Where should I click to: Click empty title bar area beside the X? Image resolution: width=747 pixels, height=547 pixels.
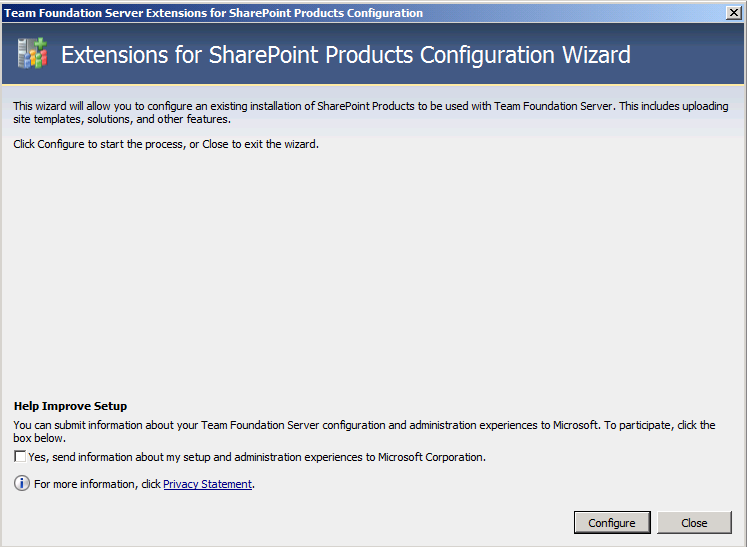tap(572, 13)
